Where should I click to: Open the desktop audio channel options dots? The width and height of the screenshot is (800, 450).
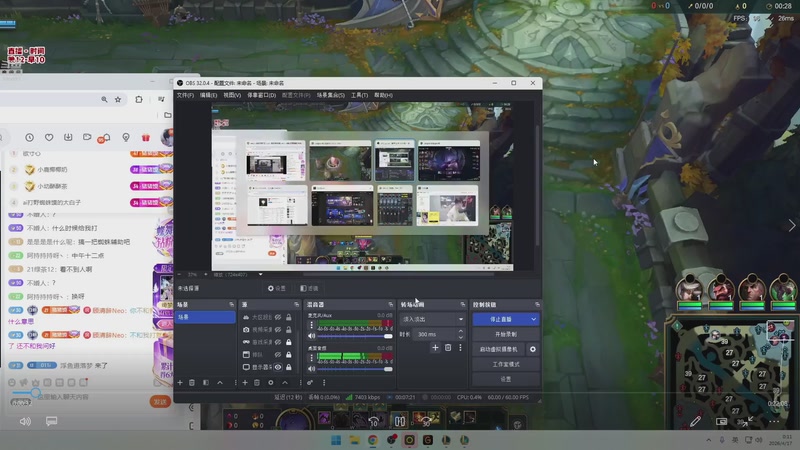click(311, 358)
